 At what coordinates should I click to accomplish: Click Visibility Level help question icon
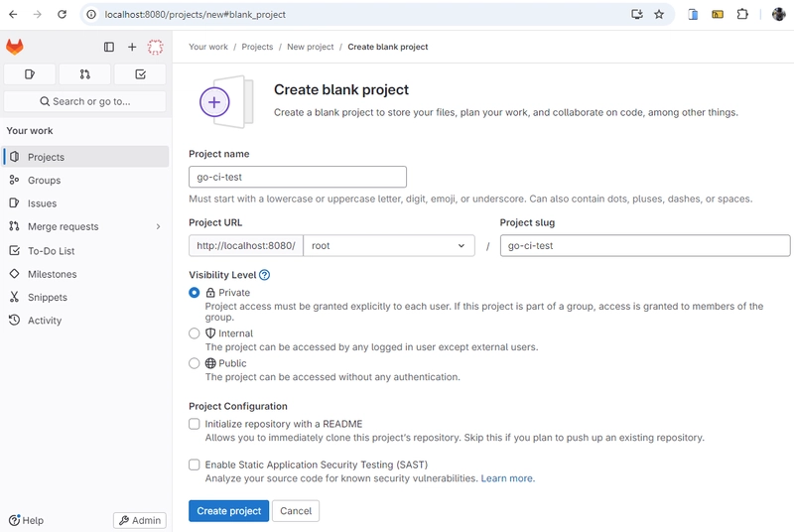click(x=264, y=275)
